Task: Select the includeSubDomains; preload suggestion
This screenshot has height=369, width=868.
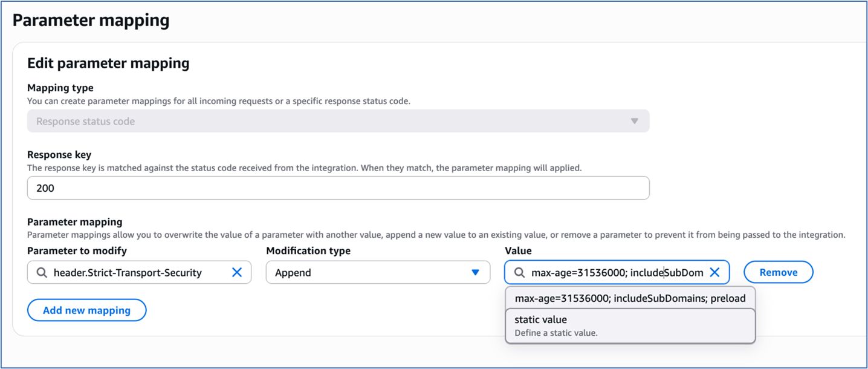Action: tap(629, 298)
